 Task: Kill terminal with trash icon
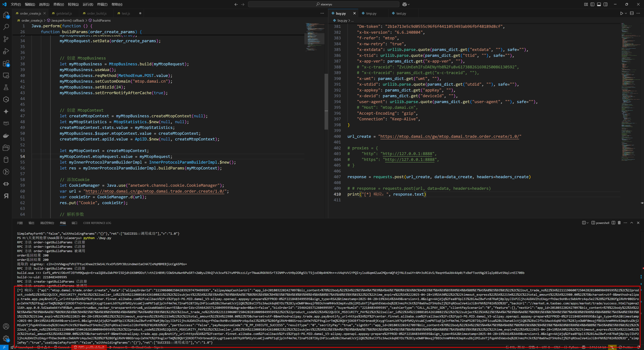coord(619,223)
